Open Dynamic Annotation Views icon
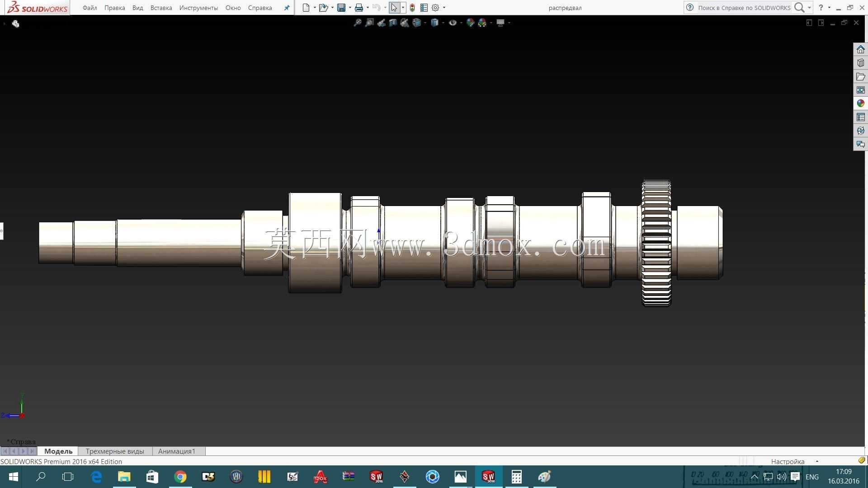Viewport: 868px width, 488px height. tap(405, 23)
